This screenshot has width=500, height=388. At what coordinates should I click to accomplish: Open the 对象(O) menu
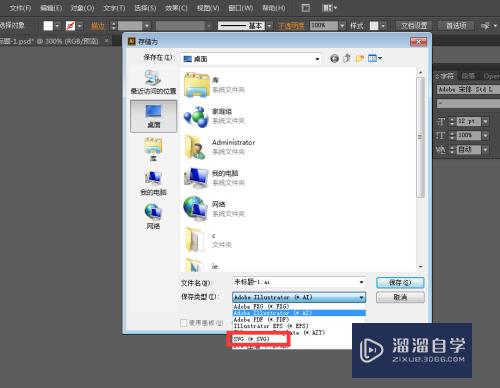82,8
